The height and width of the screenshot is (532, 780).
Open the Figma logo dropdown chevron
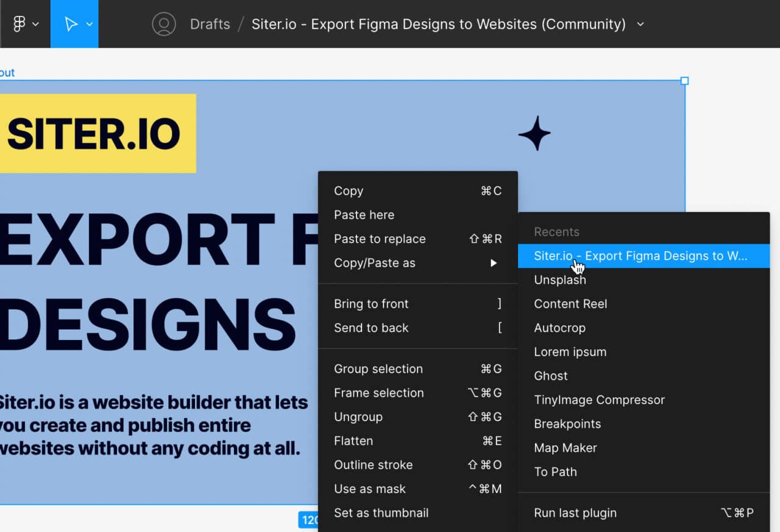click(x=36, y=24)
